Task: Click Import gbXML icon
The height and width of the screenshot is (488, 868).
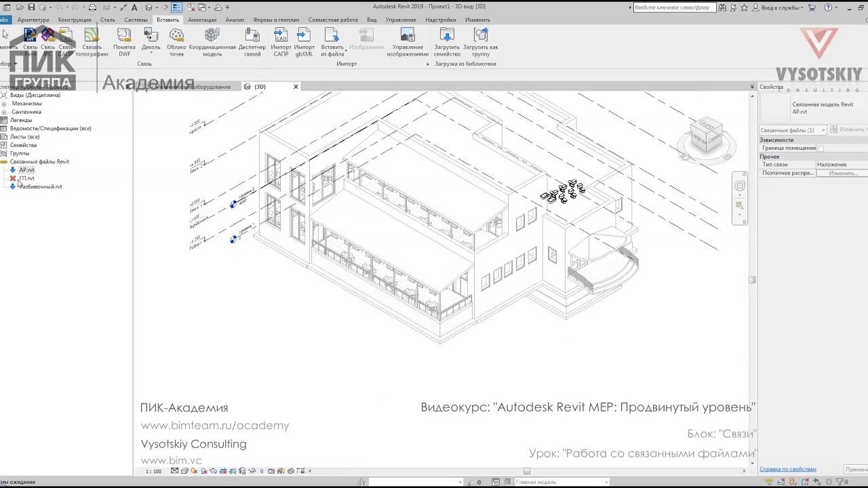Action: click(304, 42)
